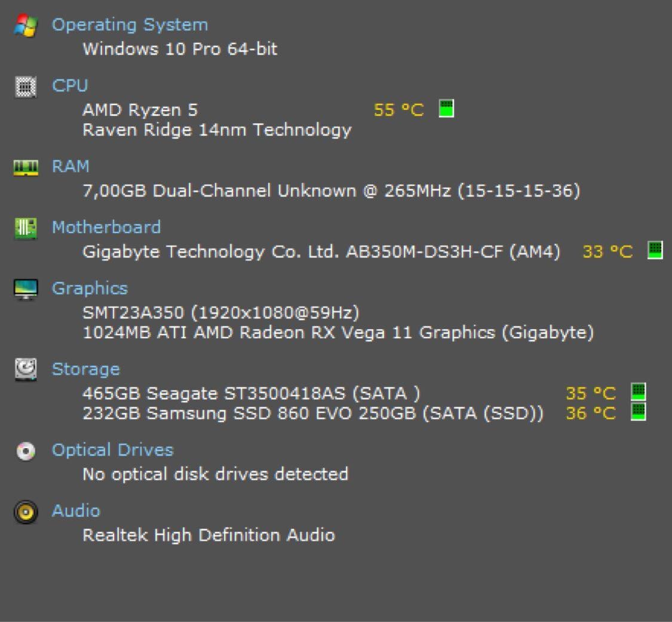
Task: Click the motherboard temperature green indicator
Action: click(655, 250)
